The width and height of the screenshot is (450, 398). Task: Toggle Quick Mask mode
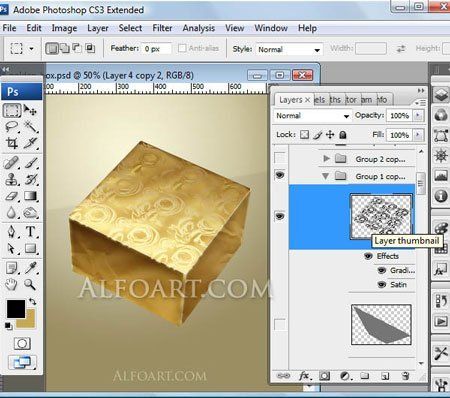(22, 343)
